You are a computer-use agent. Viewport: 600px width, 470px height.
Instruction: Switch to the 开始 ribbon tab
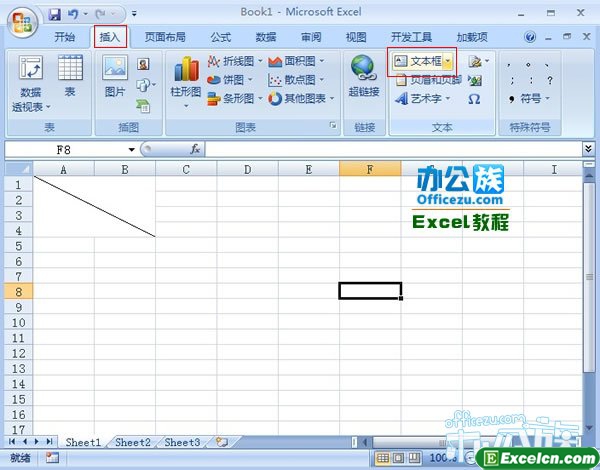pos(64,37)
